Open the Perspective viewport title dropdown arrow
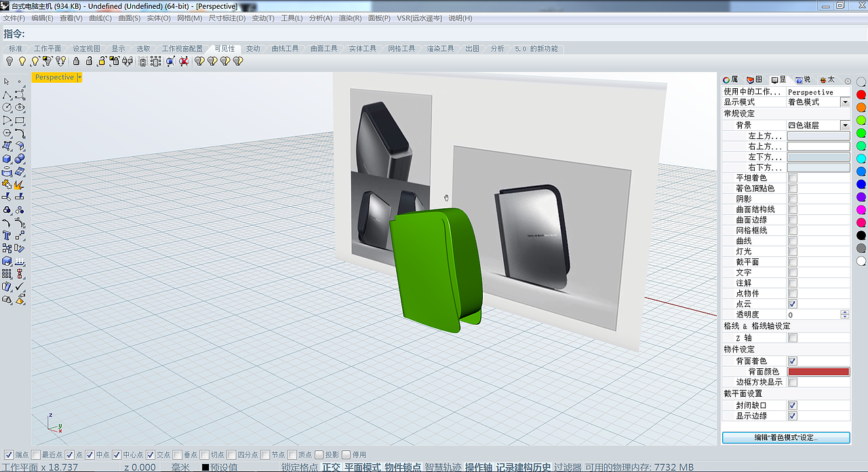Viewport: 868px width, 472px height. 79,77
